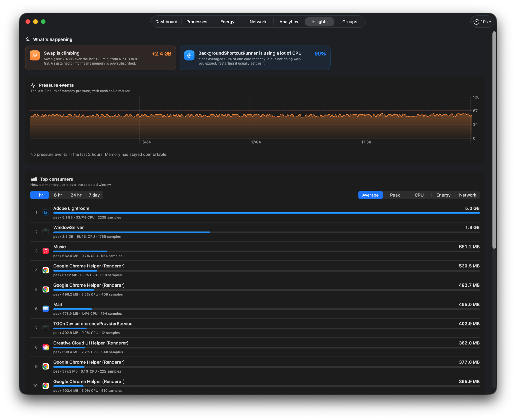The width and height of the screenshot is (516, 420).
Task: Click the 465.0 MB value for Mail
Action: pos(469,305)
